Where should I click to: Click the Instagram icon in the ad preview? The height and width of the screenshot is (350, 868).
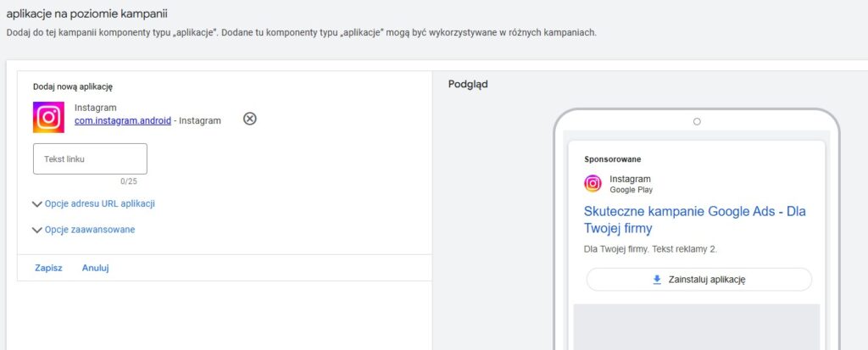[x=593, y=184]
